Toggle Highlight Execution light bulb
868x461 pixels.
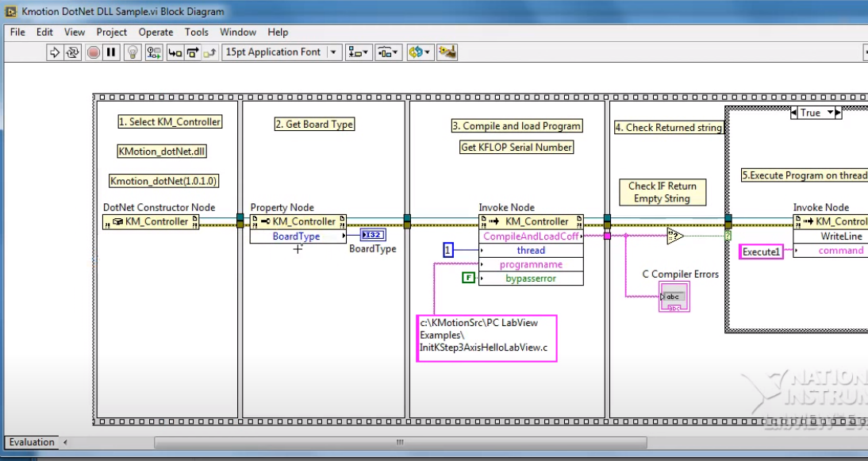point(133,52)
